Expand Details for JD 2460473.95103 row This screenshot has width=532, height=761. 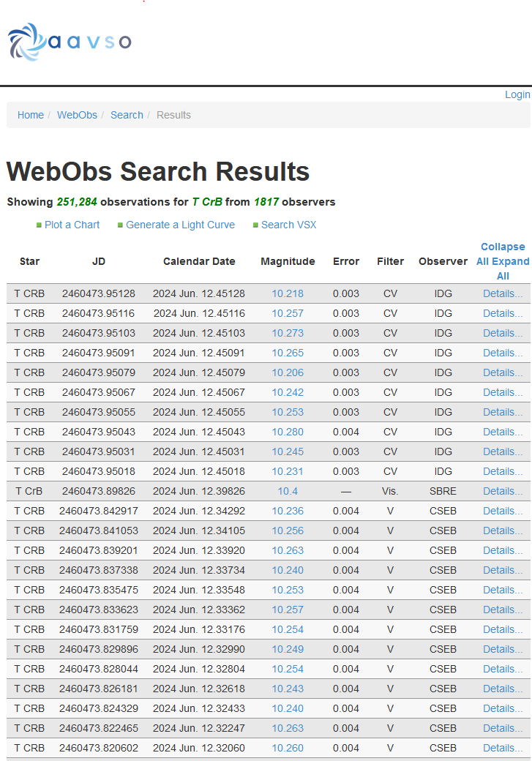click(503, 334)
